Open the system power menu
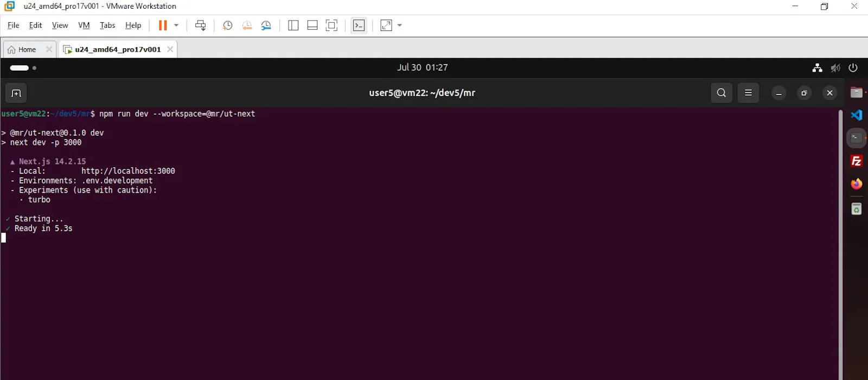Image resolution: width=868 pixels, height=380 pixels. (853, 68)
